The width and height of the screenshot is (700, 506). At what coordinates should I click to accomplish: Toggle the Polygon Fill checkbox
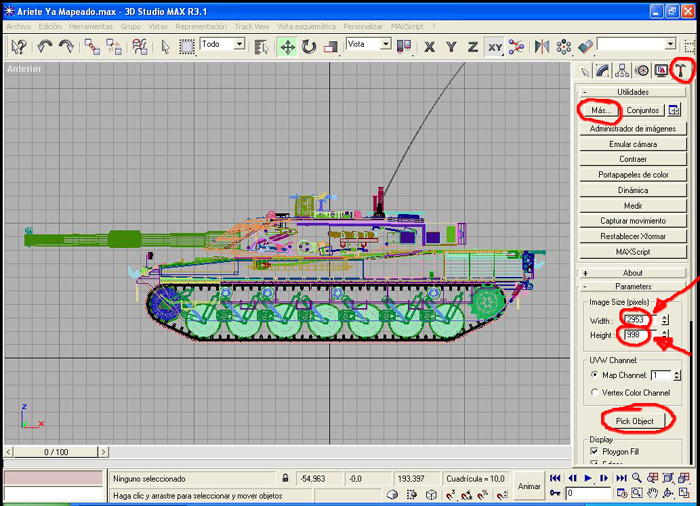point(594,451)
